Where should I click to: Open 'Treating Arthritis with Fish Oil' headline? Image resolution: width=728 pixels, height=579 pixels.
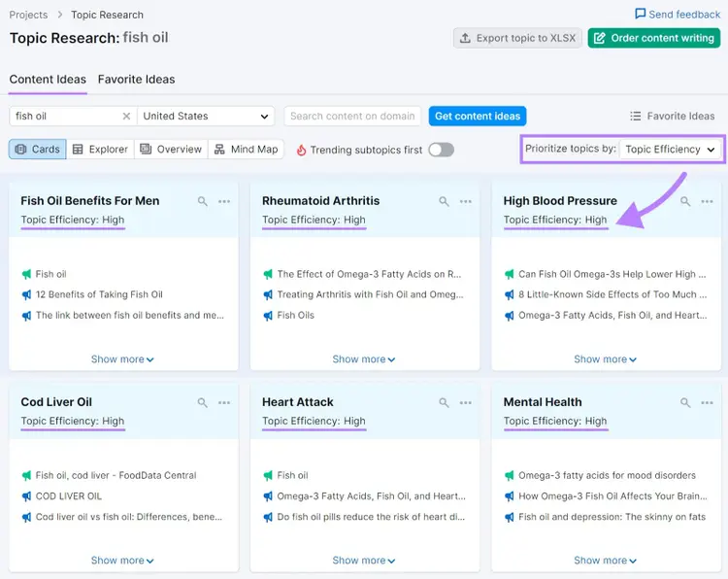click(x=370, y=294)
